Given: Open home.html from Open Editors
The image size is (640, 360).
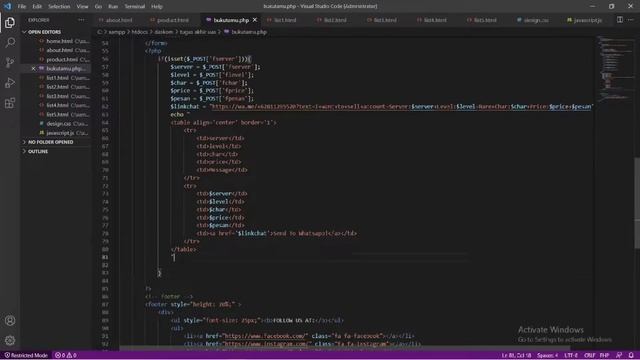Looking at the screenshot, I should point(59,41).
